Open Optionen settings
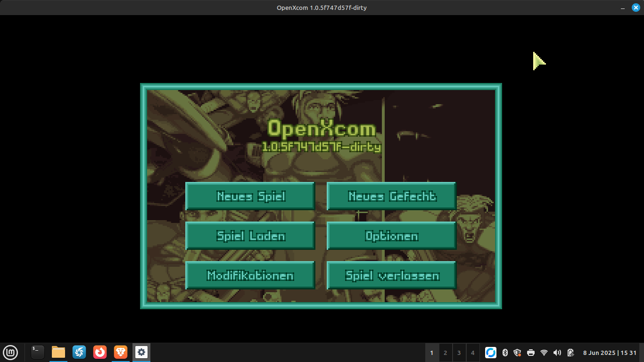Image resolution: width=644 pixels, height=362 pixels. [392, 236]
